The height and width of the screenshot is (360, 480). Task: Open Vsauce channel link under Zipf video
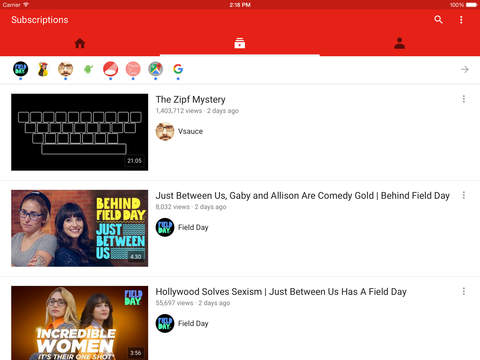pyautogui.click(x=179, y=131)
